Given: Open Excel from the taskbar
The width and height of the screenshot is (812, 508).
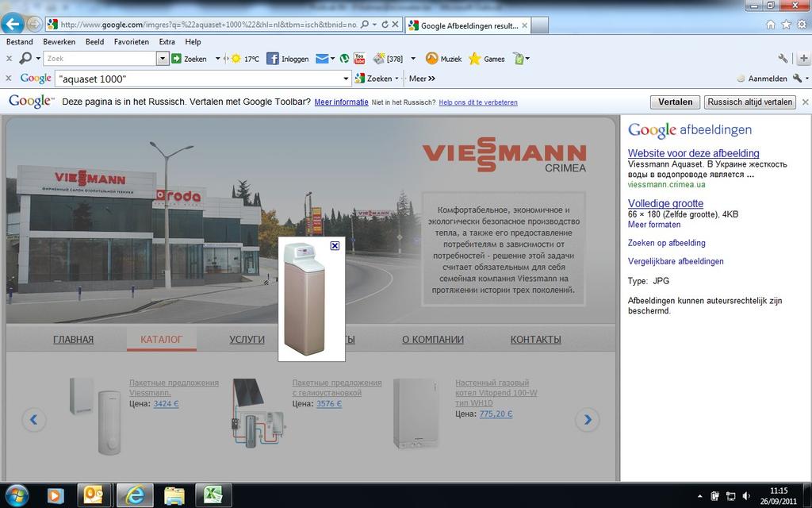Looking at the screenshot, I should coord(213,495).
